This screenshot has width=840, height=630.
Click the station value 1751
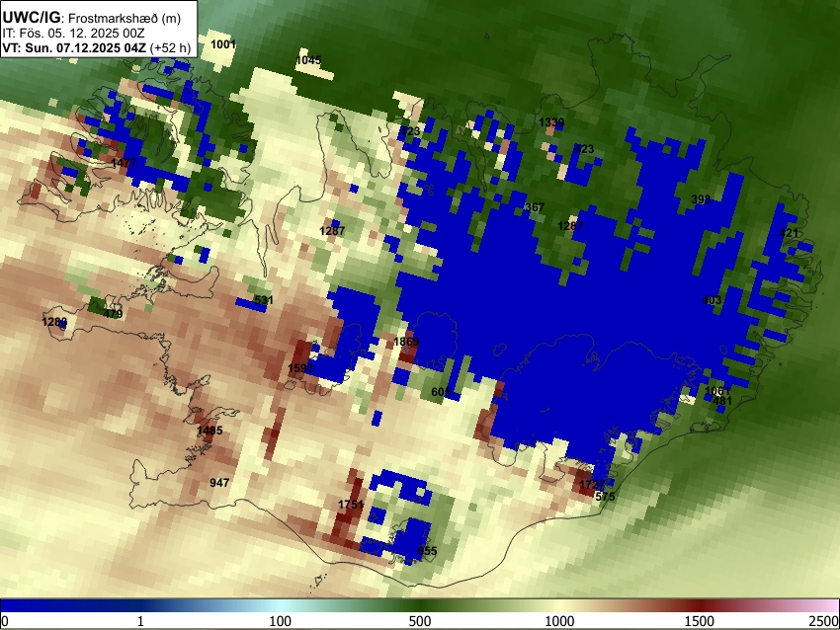click(x=351, y=505)
